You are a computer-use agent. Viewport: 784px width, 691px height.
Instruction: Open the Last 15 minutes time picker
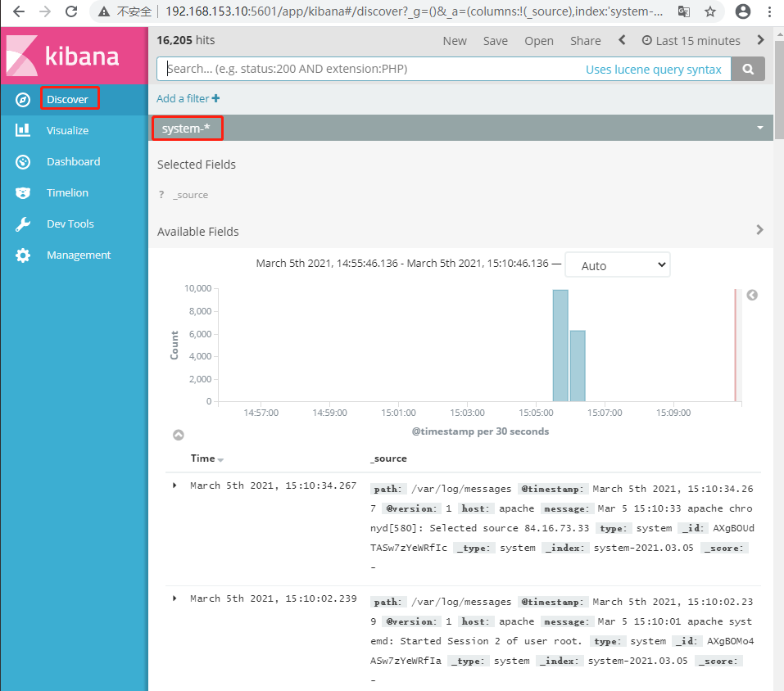point(691,41)
